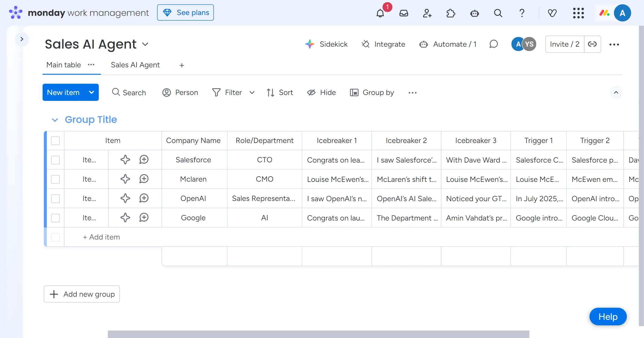The width and height of the screenshot is (644, 338).
Task: Switch to the Sales AI Agent view tab
Action: 135,65
